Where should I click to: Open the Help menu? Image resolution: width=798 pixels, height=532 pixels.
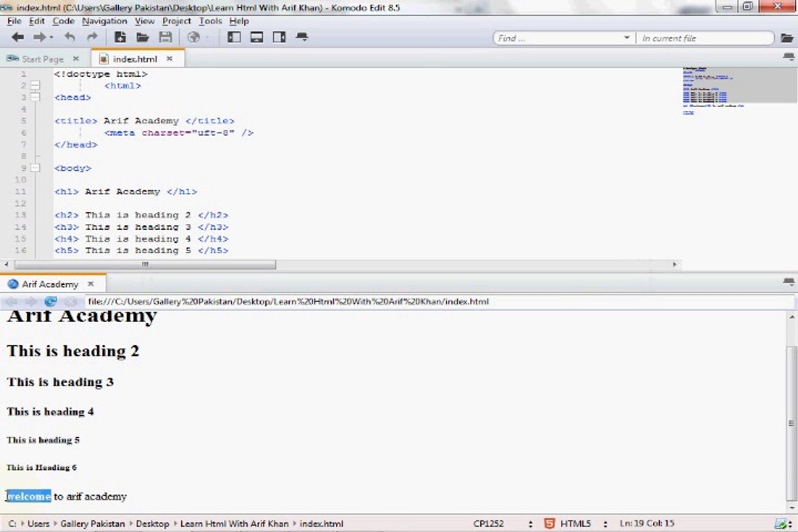pyautogui.click(x=239, y=21)
